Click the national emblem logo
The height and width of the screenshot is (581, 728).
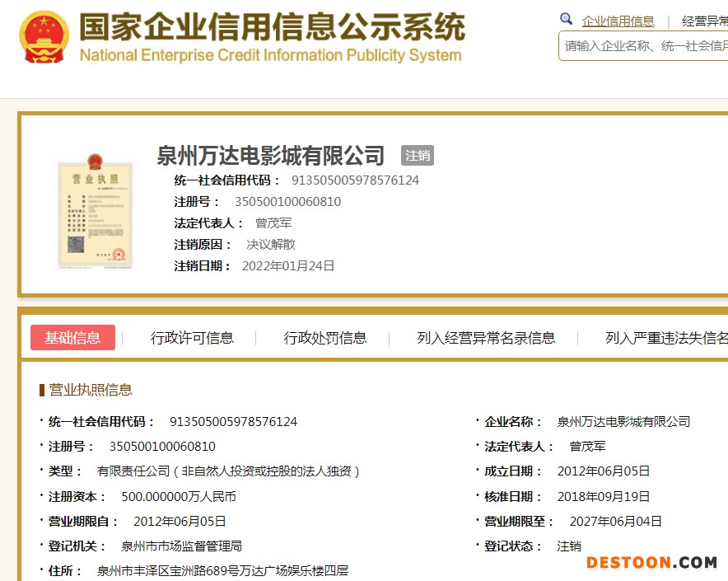click(44, 37)
